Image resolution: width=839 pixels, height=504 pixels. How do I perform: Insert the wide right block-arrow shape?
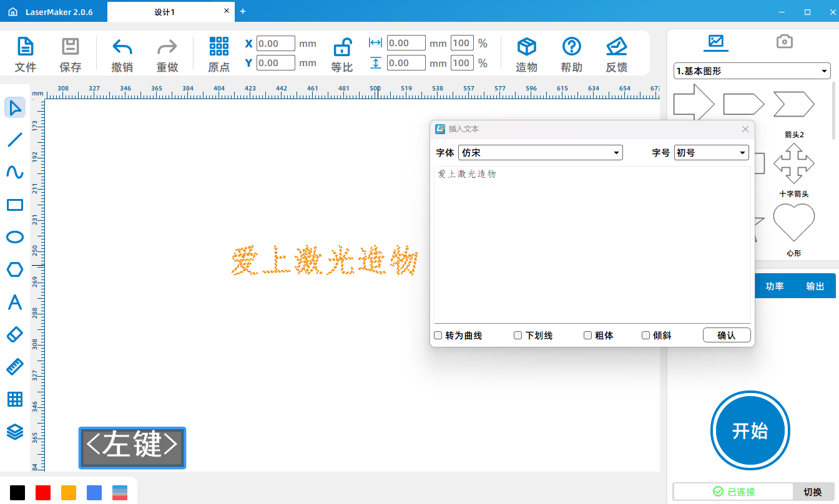click(694, 102)
